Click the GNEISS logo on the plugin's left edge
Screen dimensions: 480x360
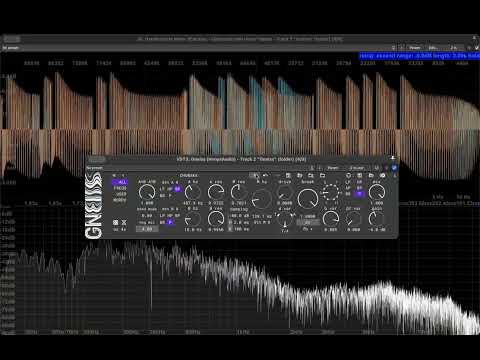pyautogui.click(x=93, y=205)
